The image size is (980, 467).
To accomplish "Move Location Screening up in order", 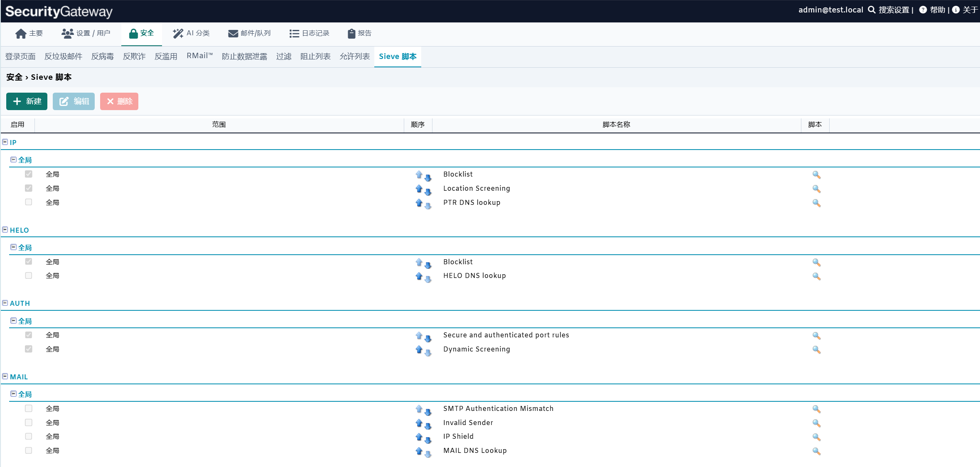I will [419, 188].
